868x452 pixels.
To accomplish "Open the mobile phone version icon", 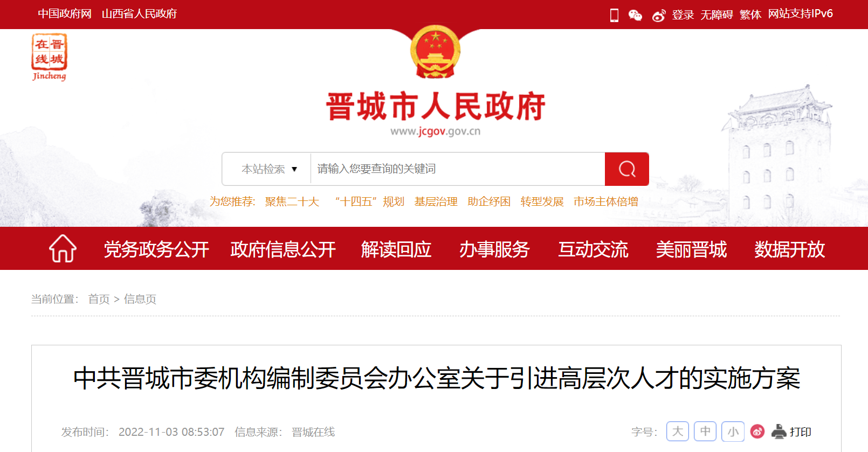I will [x=614, y=15].
